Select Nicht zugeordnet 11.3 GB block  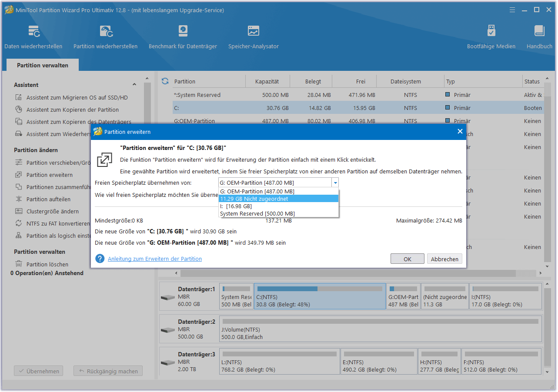pos(445,296)
